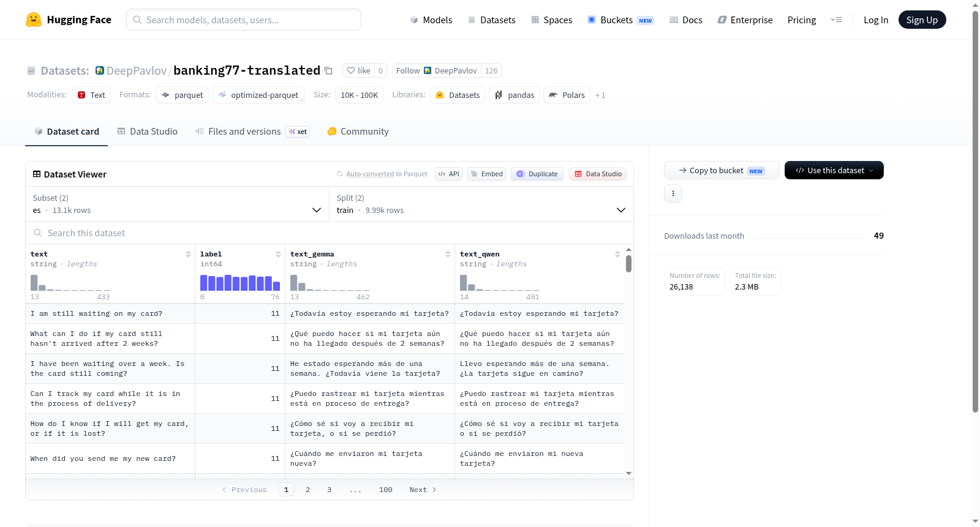Open Docs in top navigation
This screenshot has height=527, width=980.
[686, 20]
